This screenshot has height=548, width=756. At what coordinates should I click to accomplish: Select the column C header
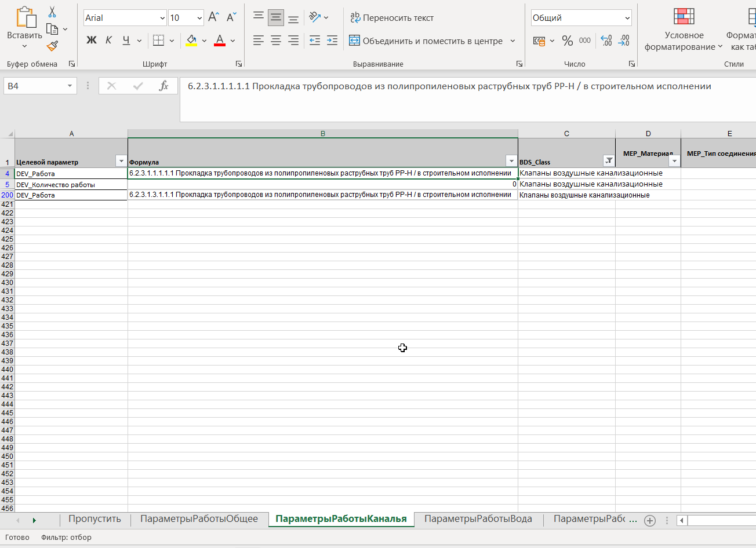(566, 134)
